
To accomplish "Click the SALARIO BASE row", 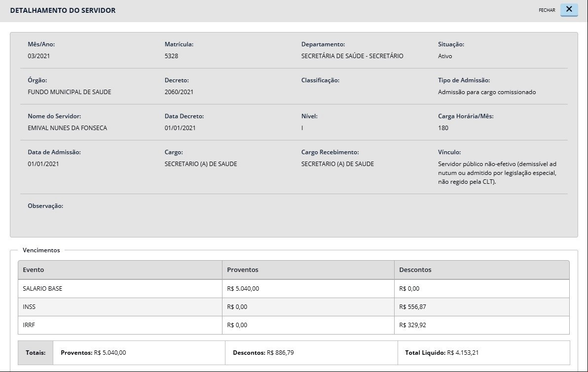I will [x=294, y=288].
